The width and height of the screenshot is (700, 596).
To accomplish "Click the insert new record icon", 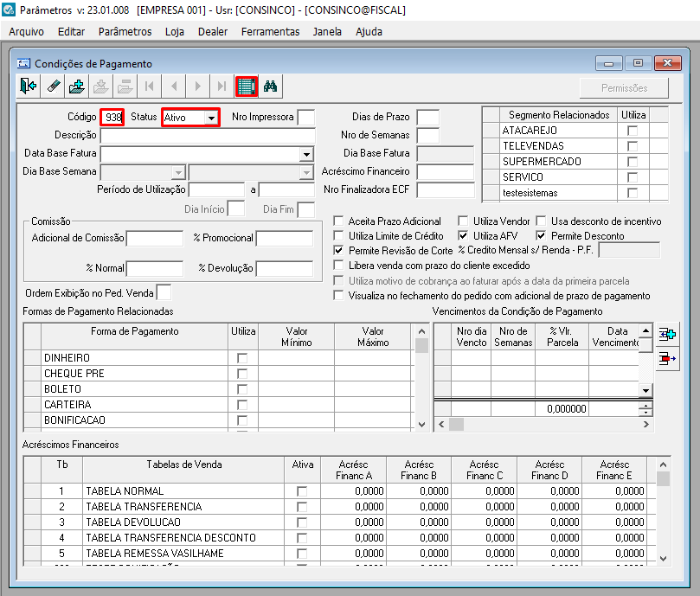I will coord(77,87).
